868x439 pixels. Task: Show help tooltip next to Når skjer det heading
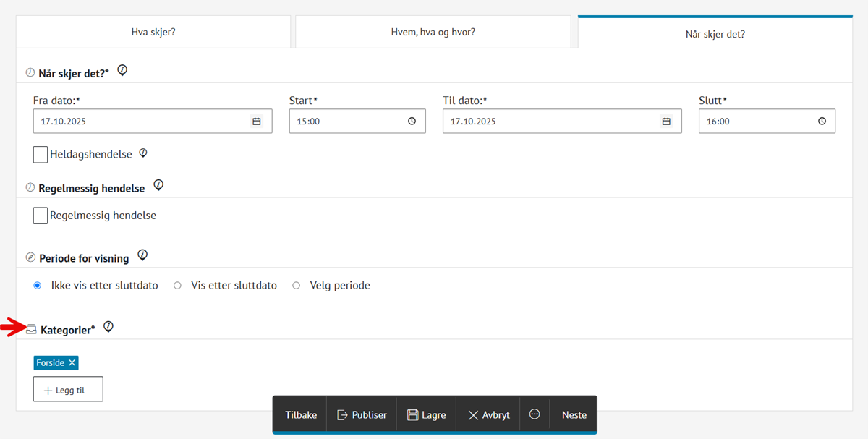(x=122, y=71)
